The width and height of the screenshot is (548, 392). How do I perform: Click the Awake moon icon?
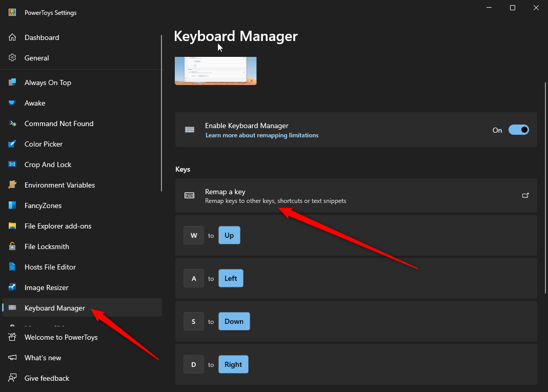click(x=11, y=103)
